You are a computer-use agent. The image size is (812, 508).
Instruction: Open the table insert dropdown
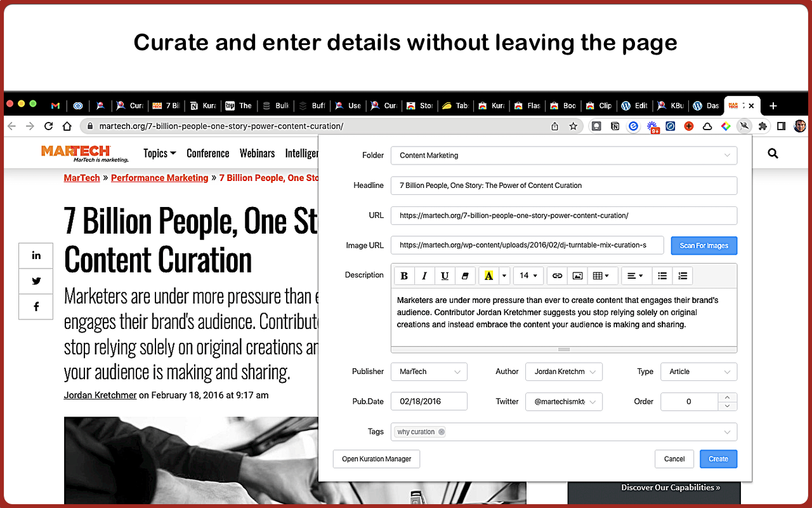601,276
